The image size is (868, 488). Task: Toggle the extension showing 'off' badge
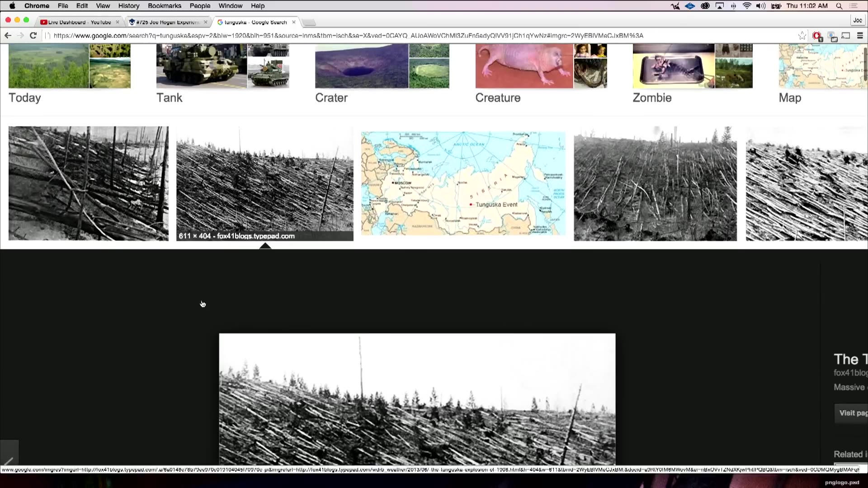[x=832, y=36]
